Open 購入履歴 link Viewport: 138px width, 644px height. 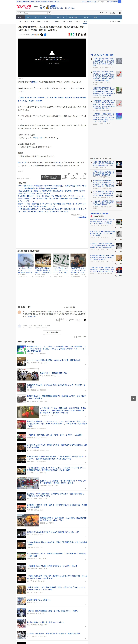tap(112, 13)
